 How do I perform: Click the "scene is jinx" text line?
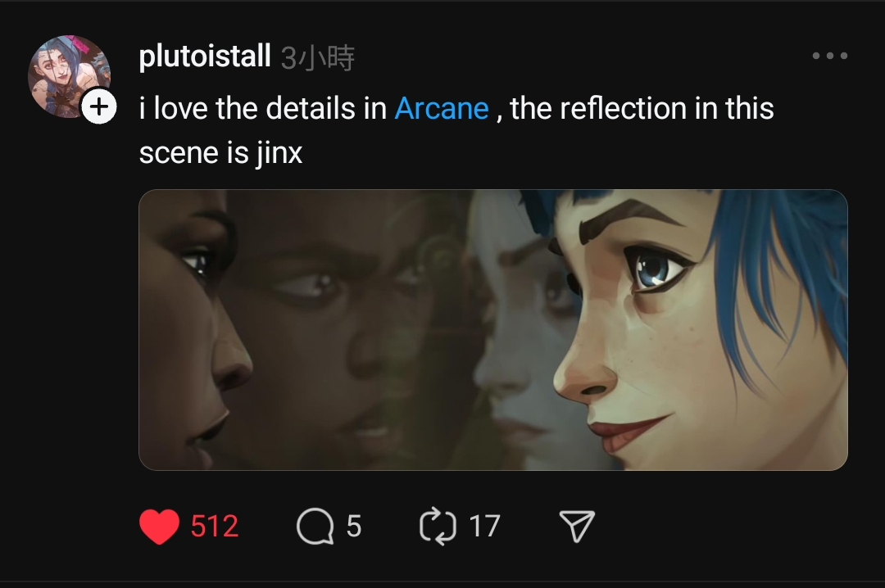coord(220,153)
